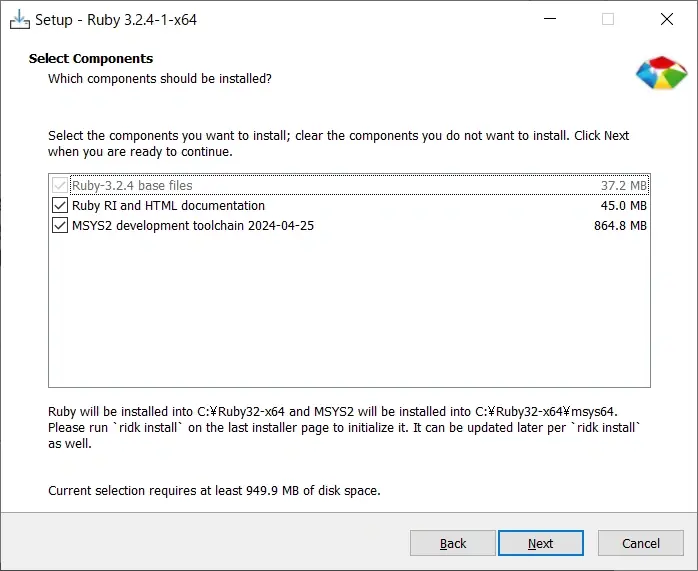Select the 'Ruby-3.2.4 base files' label
698x571 pixels.
(x=132, y=186)
